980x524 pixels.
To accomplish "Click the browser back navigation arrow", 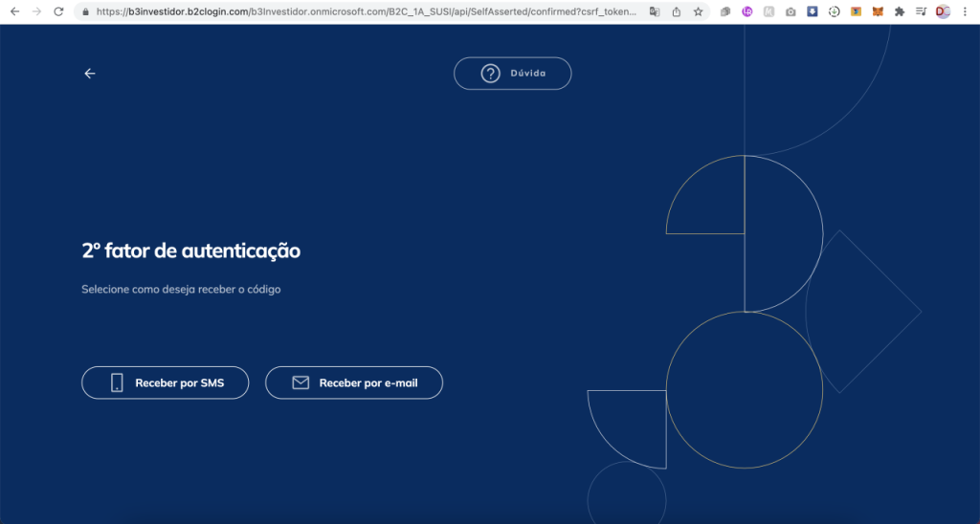I will click(x=13, y=11).
